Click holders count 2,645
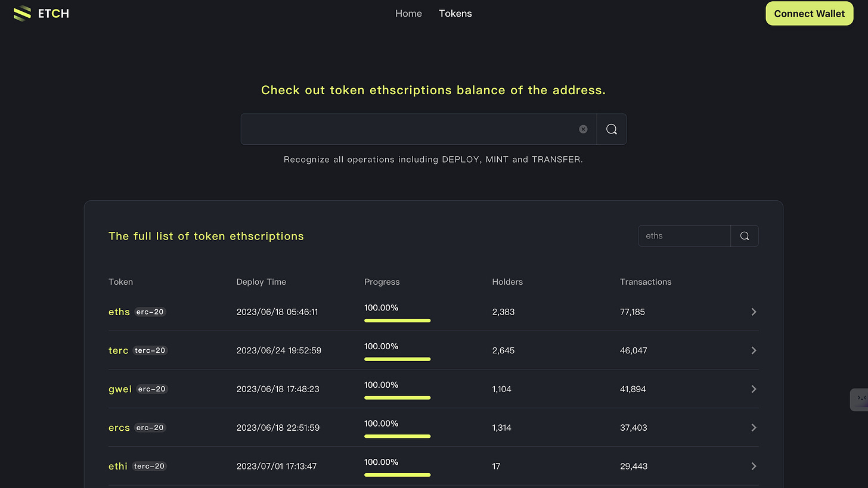 [x=503, y=350]
